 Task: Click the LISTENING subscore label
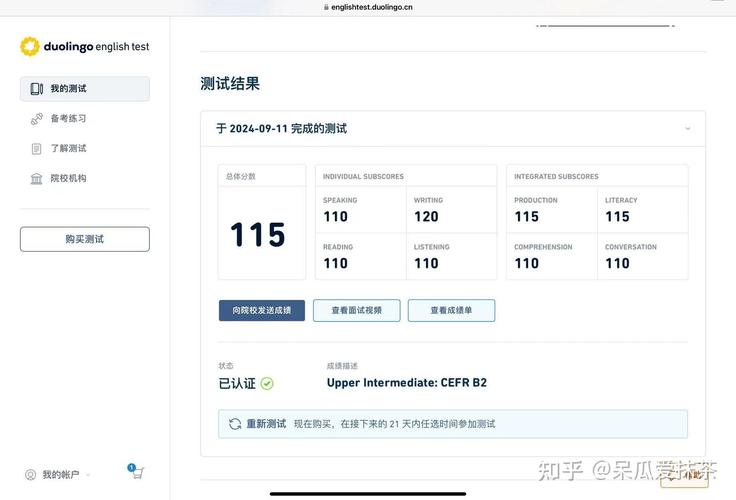coord(431,247)
